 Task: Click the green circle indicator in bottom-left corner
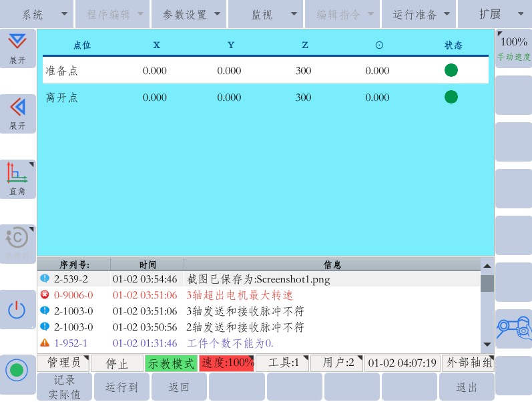17,370
